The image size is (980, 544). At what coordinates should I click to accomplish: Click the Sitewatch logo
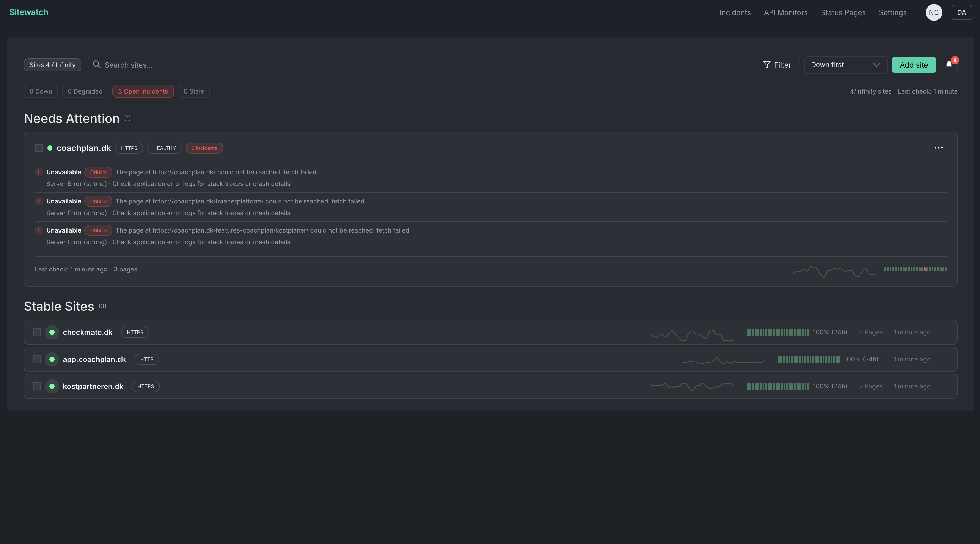point(29,12)
